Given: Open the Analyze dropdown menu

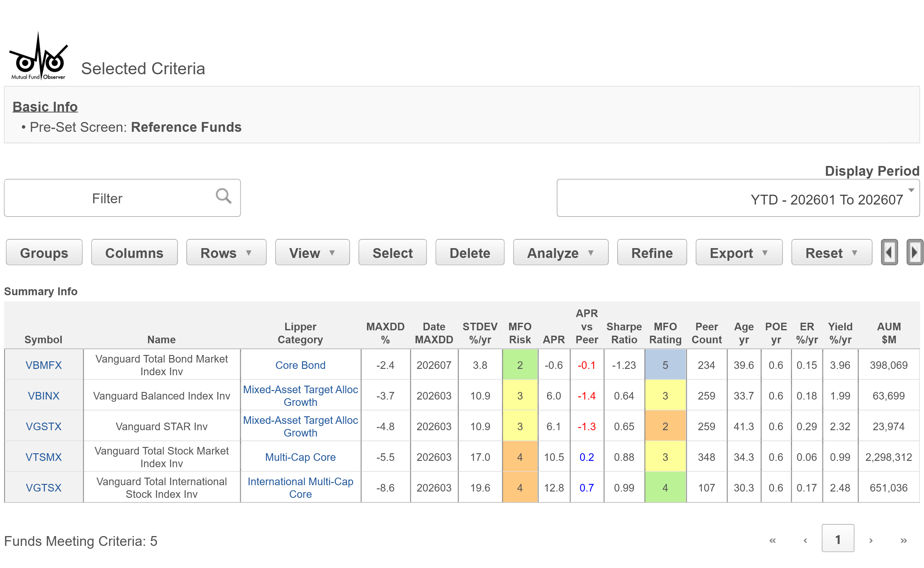Looking at the screenshot, I should pos(560,253).
